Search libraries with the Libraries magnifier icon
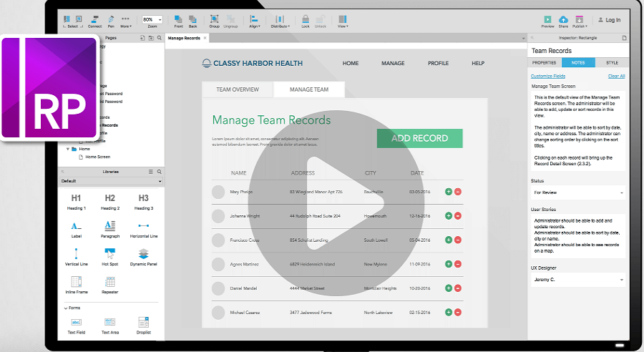The image size is (644, 352). click(x=160, y=172)
